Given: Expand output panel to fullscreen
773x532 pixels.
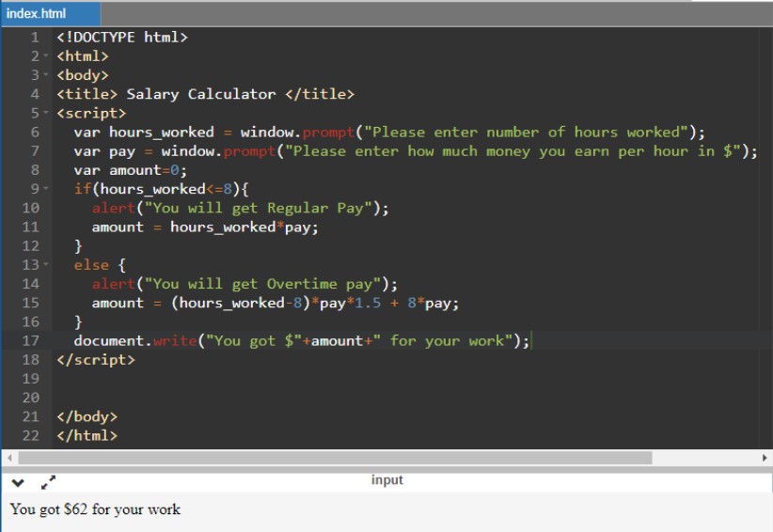Looking at the screenshot, I should pyautogui.click(x=49, y=483).
